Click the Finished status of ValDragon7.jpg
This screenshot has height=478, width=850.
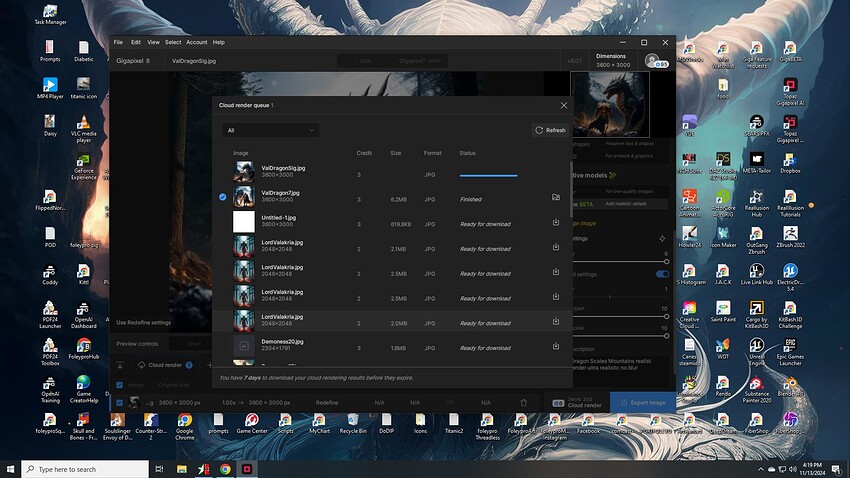coord(471,199)
